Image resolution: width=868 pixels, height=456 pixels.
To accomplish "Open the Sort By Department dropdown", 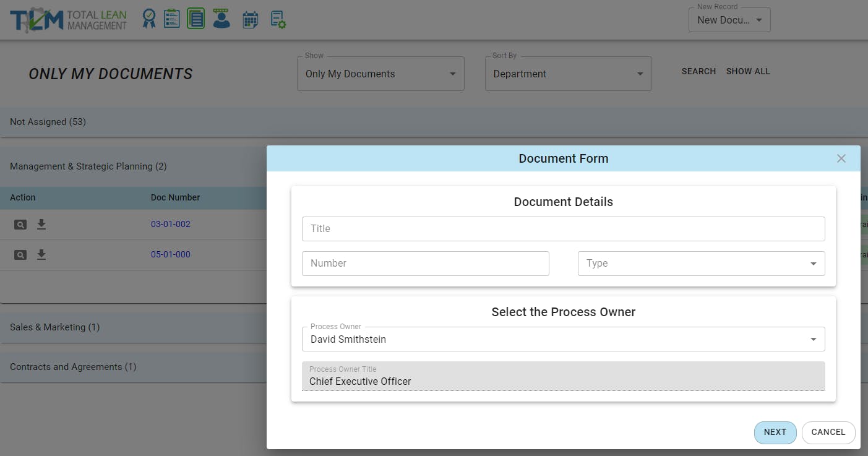I will 568,74.
